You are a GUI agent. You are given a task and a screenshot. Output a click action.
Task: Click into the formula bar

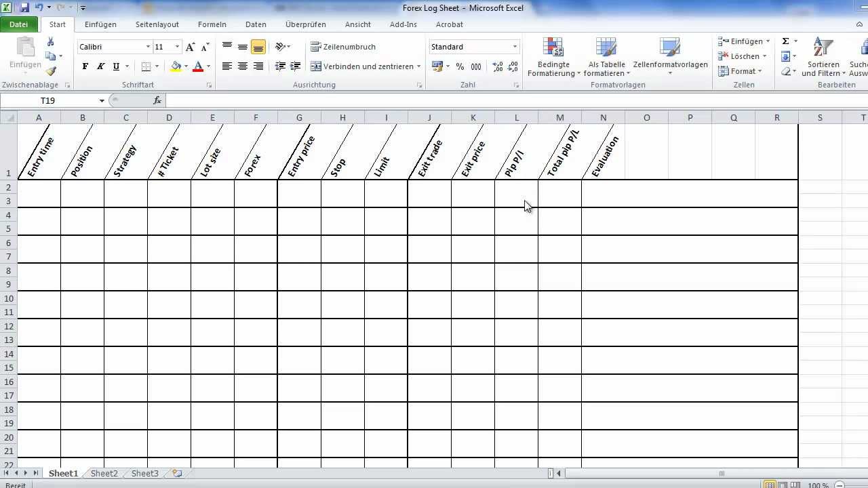point(517,100)
